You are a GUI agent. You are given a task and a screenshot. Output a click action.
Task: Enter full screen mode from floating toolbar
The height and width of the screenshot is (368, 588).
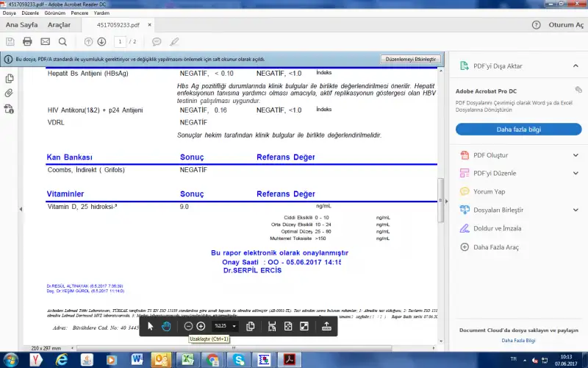point(304,326)
